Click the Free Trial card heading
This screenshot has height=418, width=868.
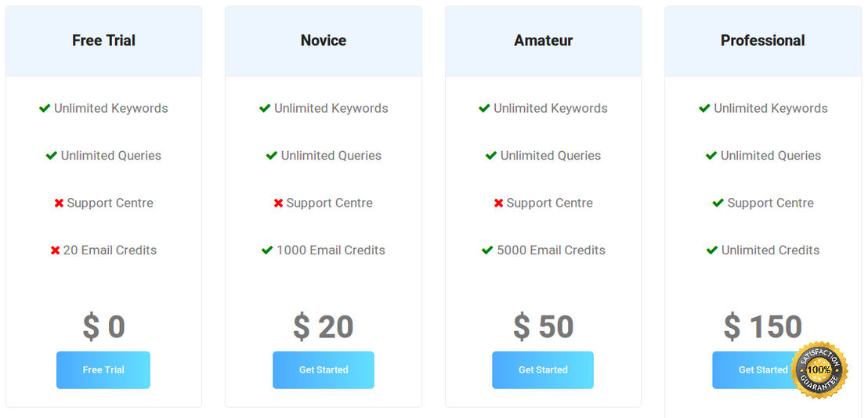[x=103, y=41]
